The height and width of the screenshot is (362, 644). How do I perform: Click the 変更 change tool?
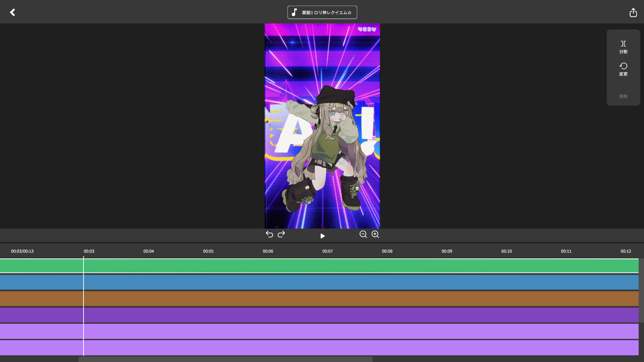pos(623,69)
